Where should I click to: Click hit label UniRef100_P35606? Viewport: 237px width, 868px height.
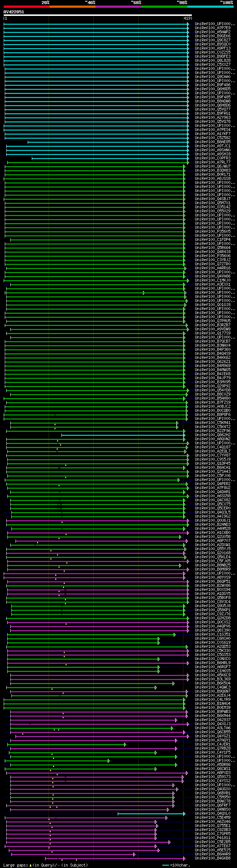213,256
